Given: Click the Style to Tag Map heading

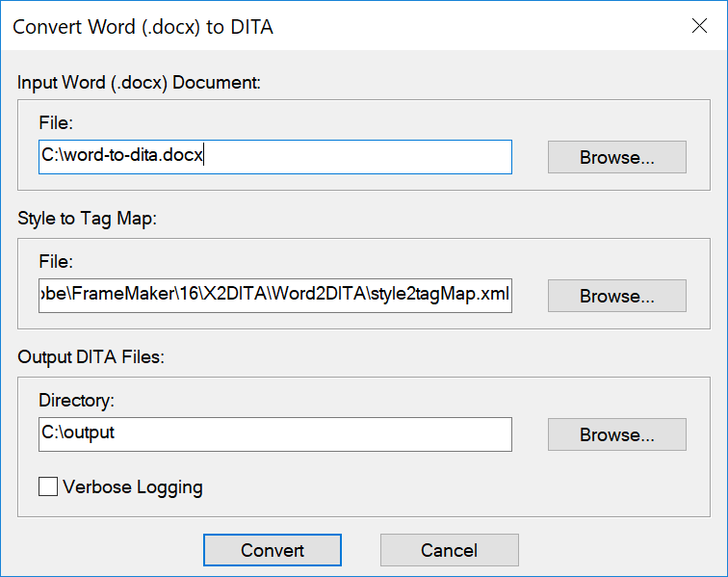Looking at the screenshot, I should point(87,219).
